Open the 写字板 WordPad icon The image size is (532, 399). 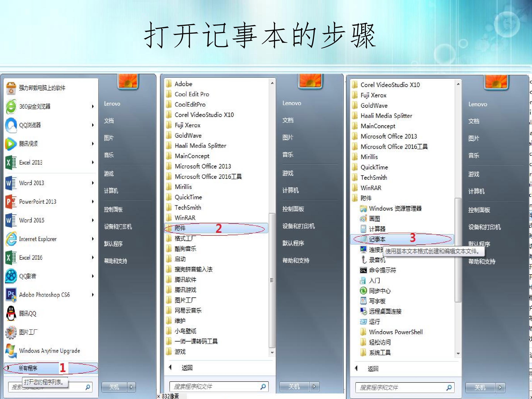363,301
